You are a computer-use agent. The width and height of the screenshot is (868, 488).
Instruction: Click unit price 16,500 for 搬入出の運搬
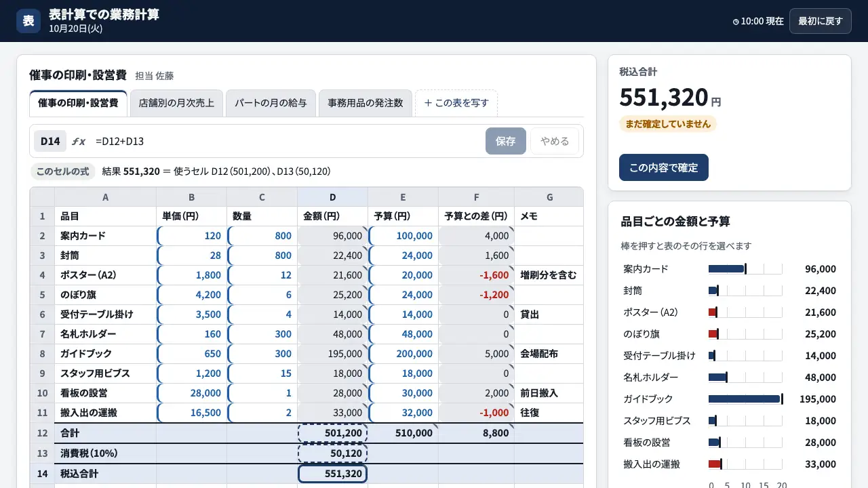point(192,413)
